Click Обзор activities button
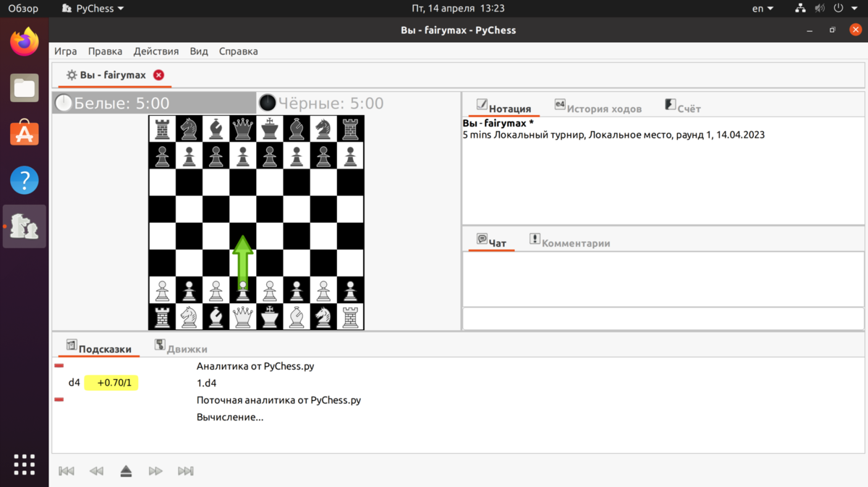 (23, 9)
